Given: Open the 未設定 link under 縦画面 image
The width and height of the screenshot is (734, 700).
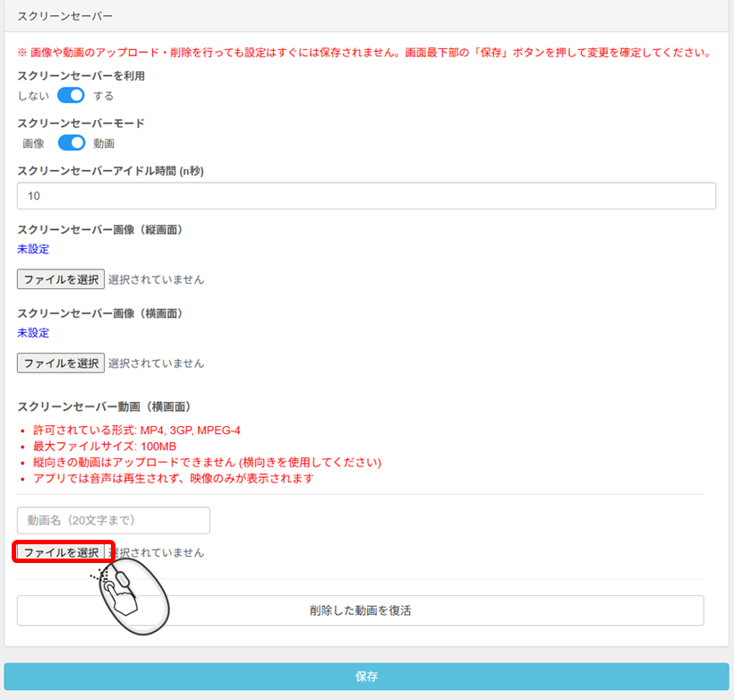Looking at the screenshot, I should pos(33,250).
